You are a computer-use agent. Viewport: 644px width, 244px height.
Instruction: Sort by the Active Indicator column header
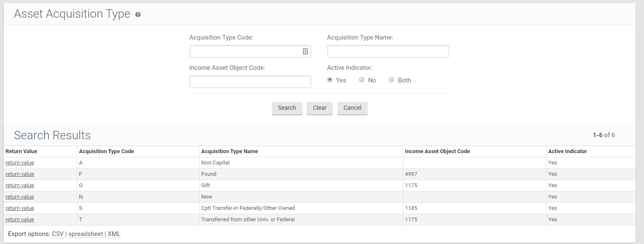click(x=567, y=151)
